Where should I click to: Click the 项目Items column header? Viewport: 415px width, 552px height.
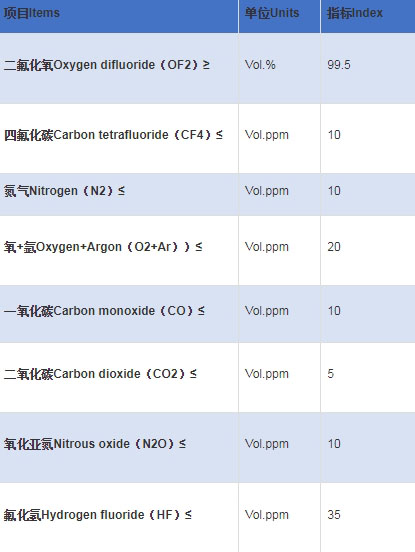click(x=119, y=16)
